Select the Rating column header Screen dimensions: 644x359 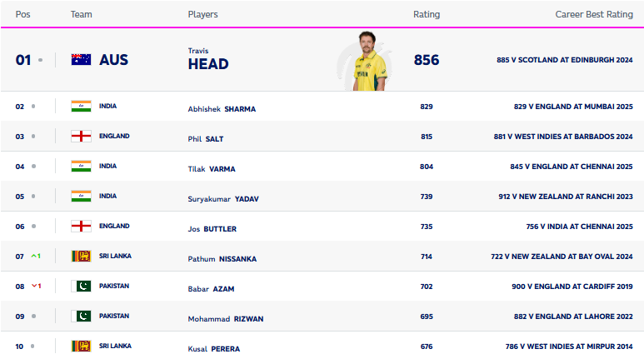427,14
